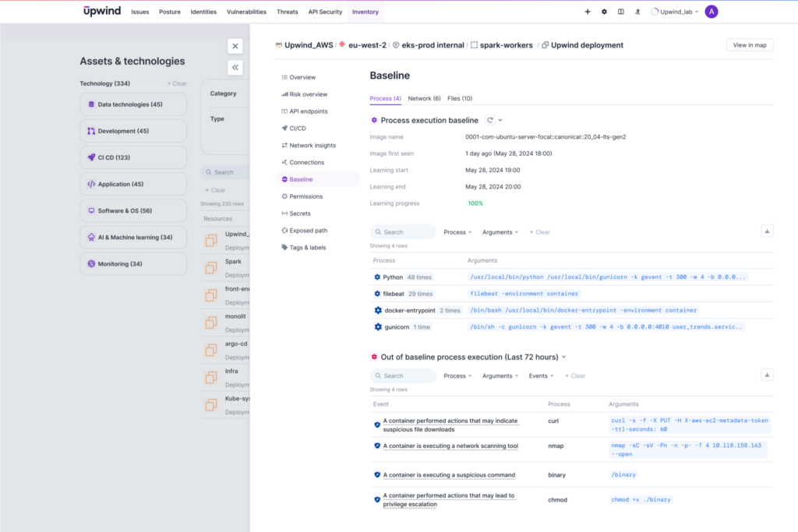The height and width of the screenshot is (532, 798).
Task: Toggle Software & OS (56) filter
Action: [133, 210]
